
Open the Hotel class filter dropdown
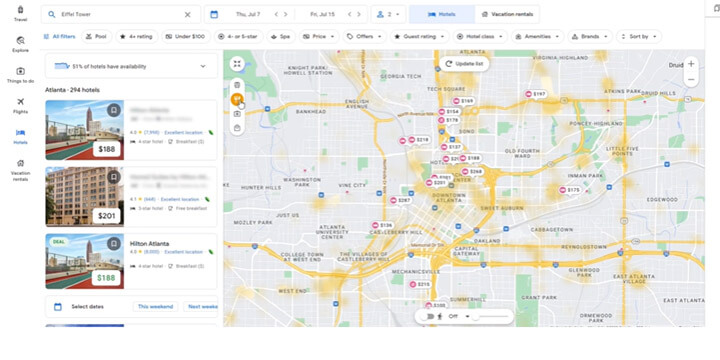click(x=480, y=36)
